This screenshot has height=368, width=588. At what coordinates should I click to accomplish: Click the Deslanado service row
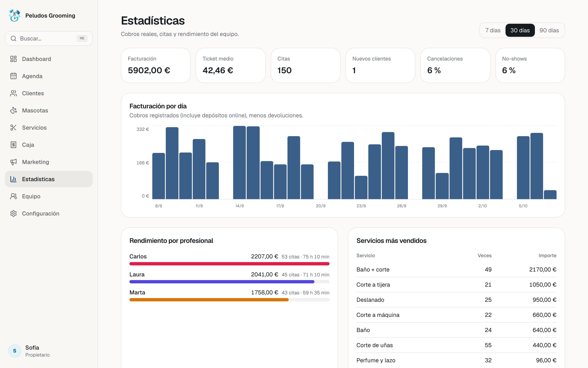tap(456, 300)
